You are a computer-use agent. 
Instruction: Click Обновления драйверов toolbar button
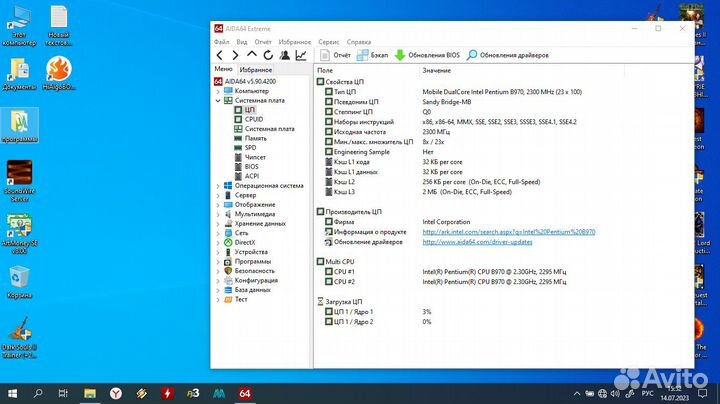tap(507, 55)
